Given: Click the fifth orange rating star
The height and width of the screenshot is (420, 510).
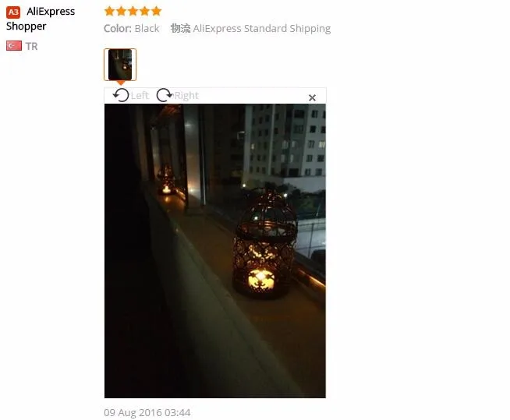Looking at the screenshot, I should tap(157, 11).
